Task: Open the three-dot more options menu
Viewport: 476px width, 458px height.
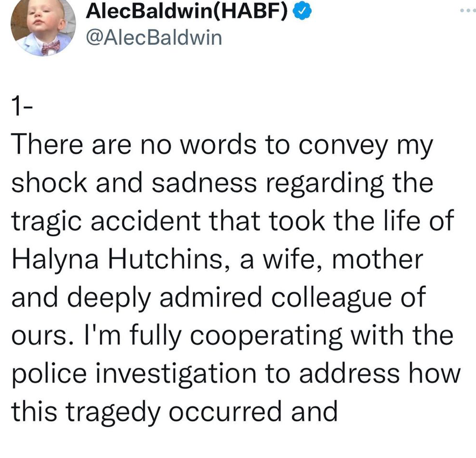Action: [x=468, y=11]
